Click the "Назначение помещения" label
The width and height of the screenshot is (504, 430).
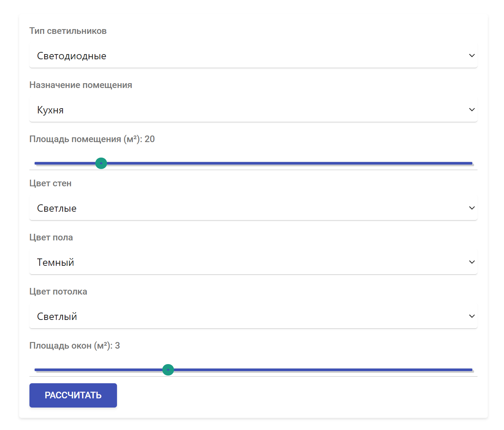[81, 85]
